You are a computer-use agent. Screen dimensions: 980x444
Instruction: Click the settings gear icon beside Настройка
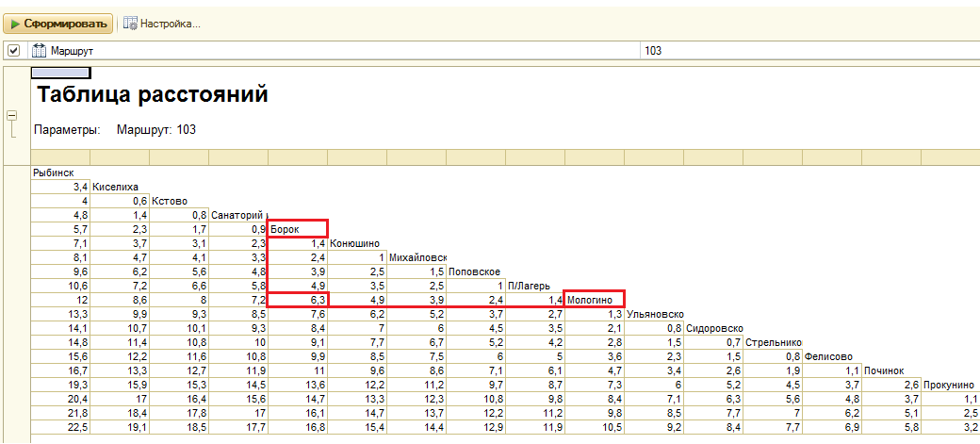pos(130,24)
